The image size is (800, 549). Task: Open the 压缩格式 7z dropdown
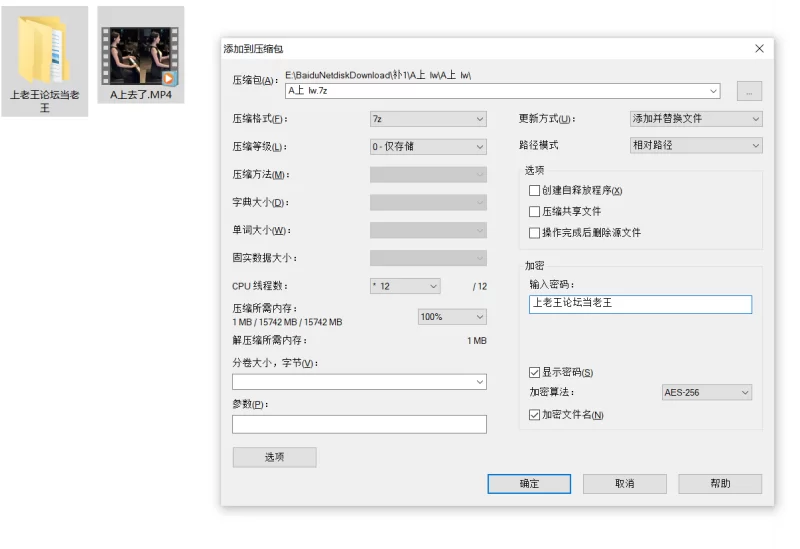[x=428, y=119]
